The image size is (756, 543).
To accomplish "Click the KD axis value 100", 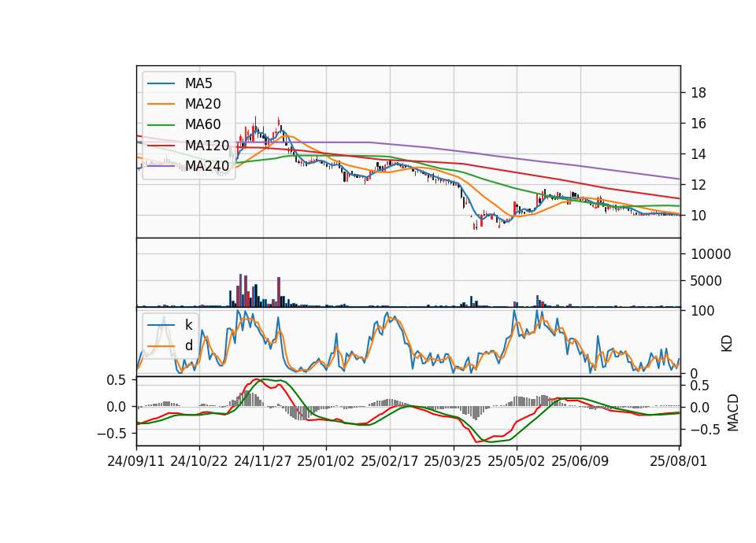I will (702, 311).
